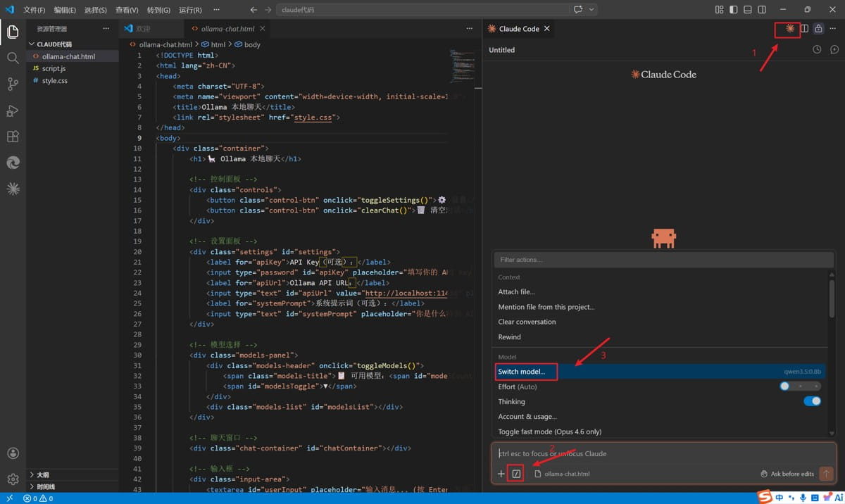The height and width of the screenshot is (504, 845).
Task: Open Source Control view in activity bar
Action: coord(13,84)
